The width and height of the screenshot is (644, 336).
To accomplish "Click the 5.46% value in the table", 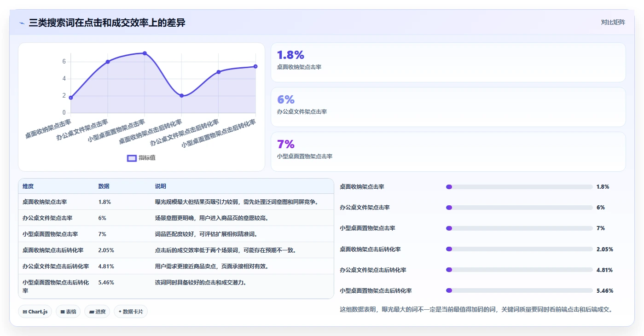I will 106,282.
